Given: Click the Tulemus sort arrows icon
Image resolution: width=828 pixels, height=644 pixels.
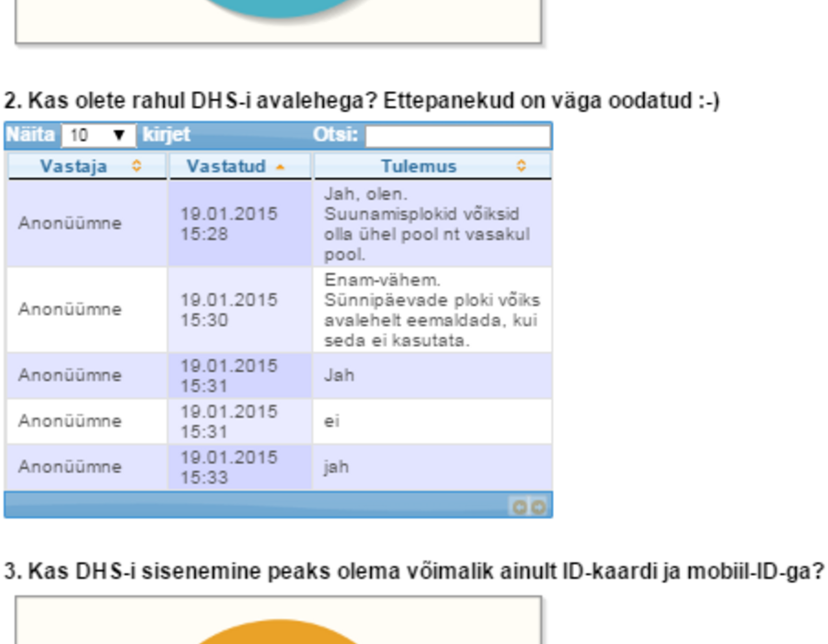Looking at the screenshot, I should tap(522, 166).
